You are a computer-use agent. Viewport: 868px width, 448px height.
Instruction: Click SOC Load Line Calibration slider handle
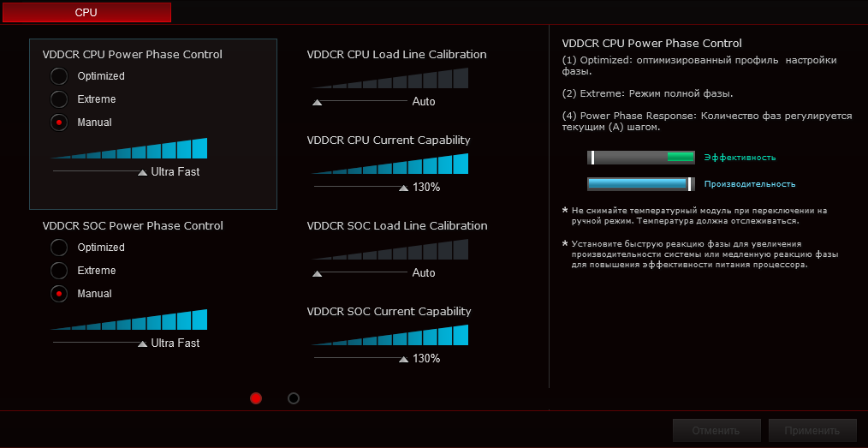318,273
